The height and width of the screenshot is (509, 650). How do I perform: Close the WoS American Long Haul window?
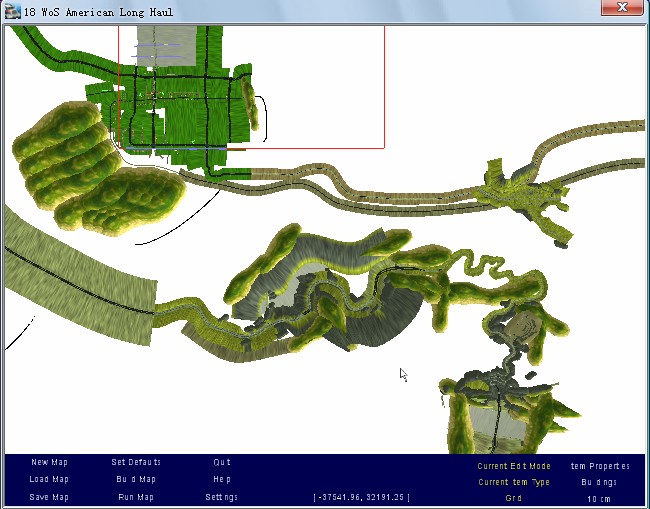coord(620,9)
